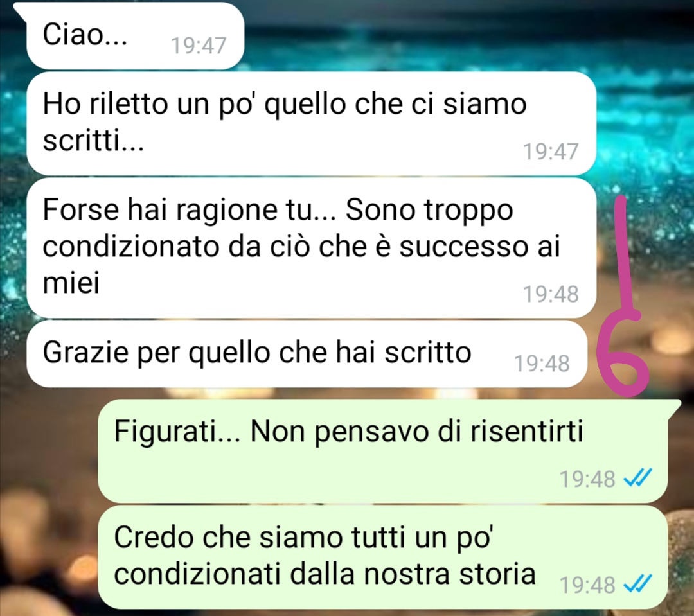Image resolution: width=694 pixels, height=616 pixels.
Task: Tap the 19:48 timestamp beside 'Grazie per quello'
Action: point(542,364)
